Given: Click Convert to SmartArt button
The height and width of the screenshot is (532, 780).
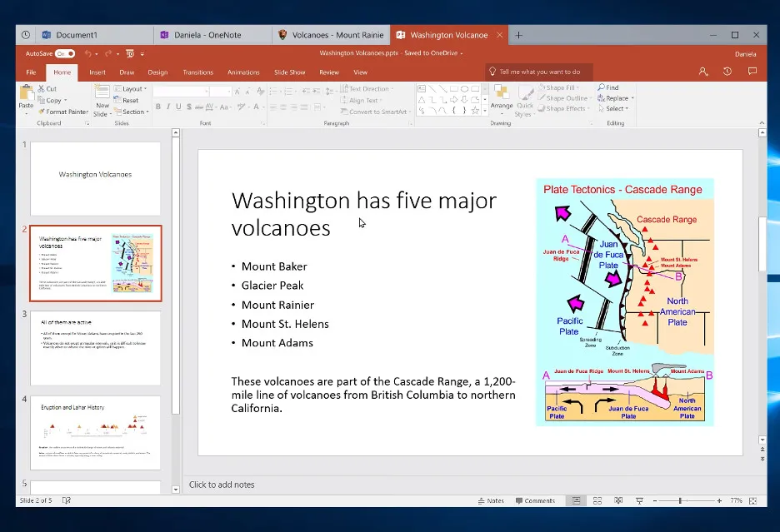Looking at the screenshot, I should [376, 112].
